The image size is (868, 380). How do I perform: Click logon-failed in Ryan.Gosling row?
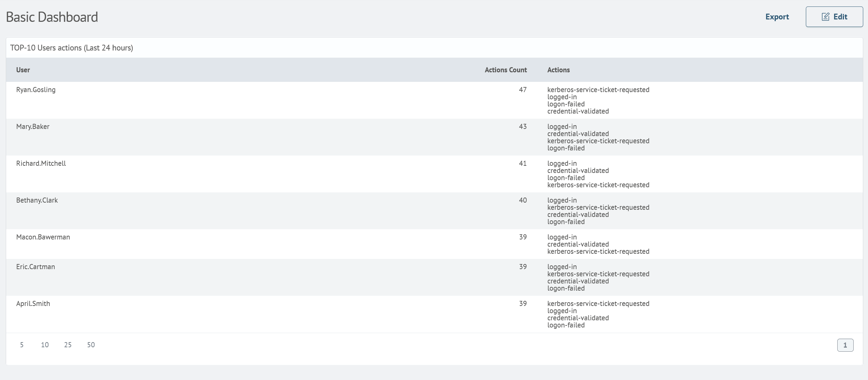[x=566, y=104]
